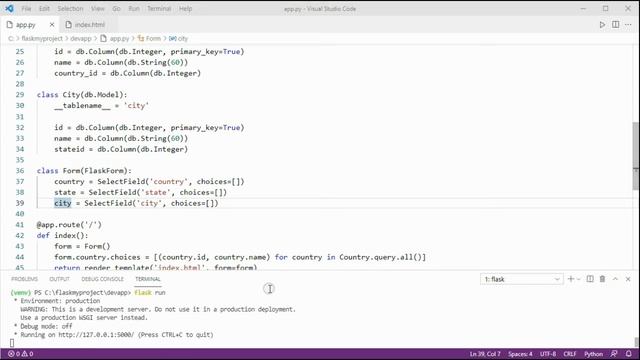
Task: Select flaskmyproject in the breadcrumb
Action: pos(42,38)
